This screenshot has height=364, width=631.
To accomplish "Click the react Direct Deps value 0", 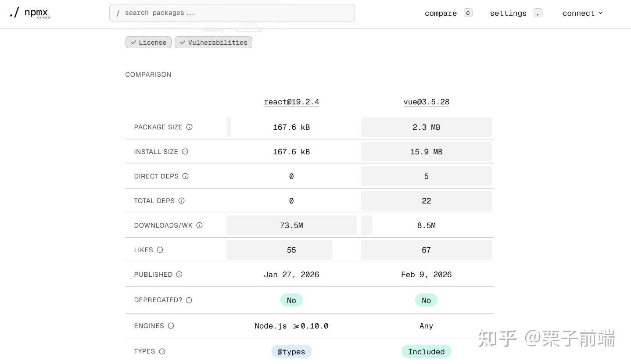I will [291, 176].
